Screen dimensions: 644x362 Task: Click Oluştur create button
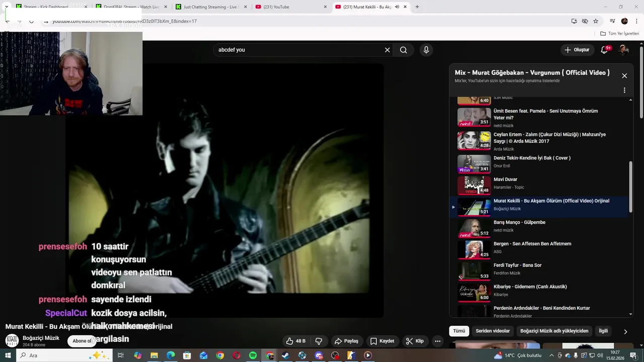577,50
